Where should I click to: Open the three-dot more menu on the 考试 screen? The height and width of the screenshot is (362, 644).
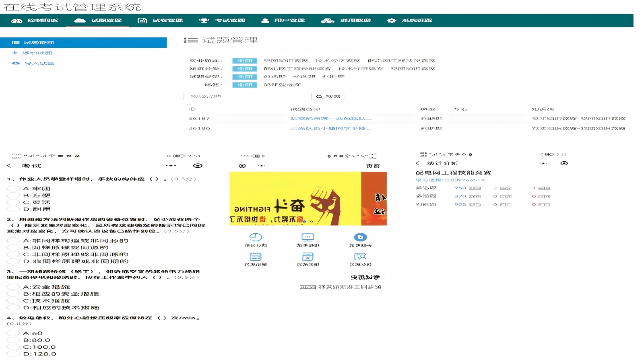coord(171,166)
